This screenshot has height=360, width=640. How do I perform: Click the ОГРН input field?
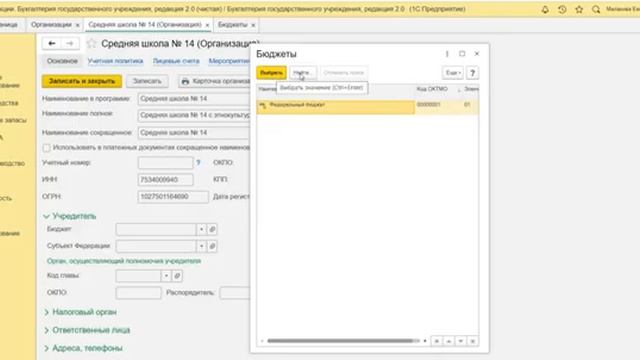(173, 197)
